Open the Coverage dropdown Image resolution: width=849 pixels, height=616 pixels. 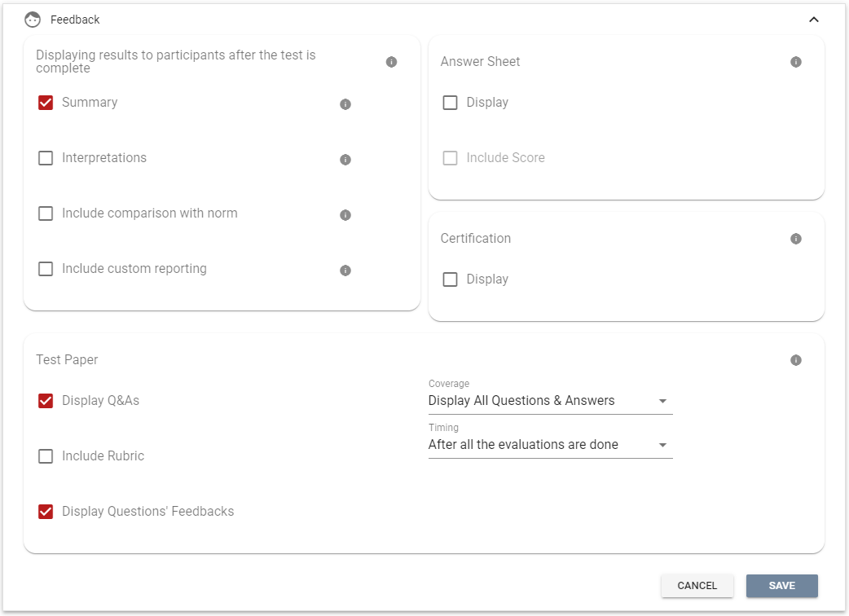pos(550,401)
